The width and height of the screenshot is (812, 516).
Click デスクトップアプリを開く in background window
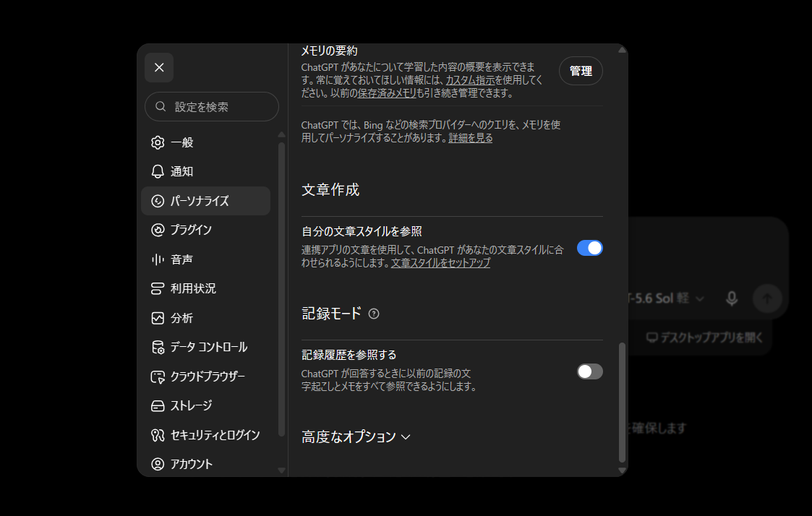tap(705, 338)
